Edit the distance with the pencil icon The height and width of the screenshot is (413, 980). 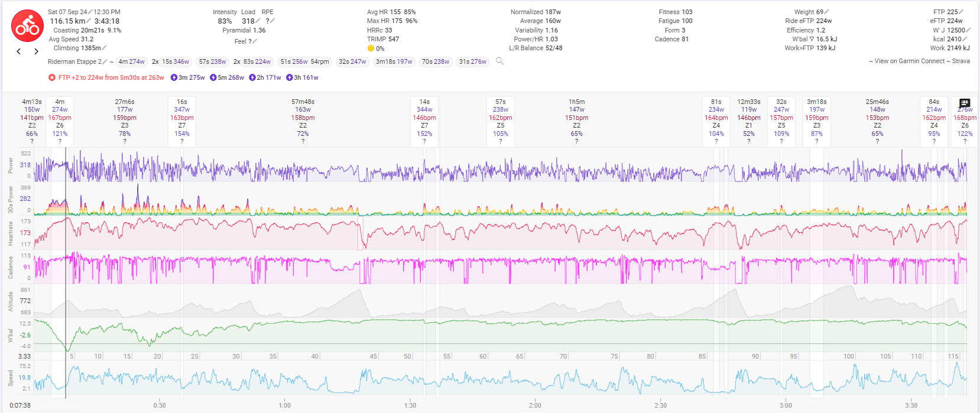point(89,21)
